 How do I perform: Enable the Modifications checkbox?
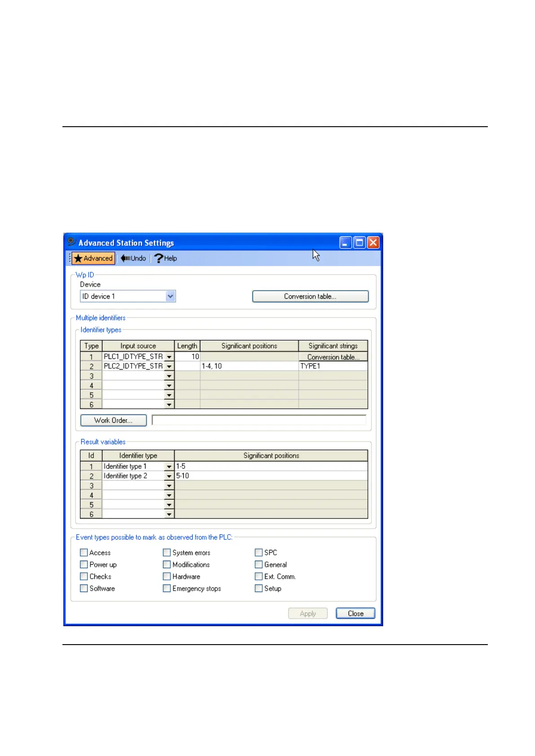click(167, 565)
